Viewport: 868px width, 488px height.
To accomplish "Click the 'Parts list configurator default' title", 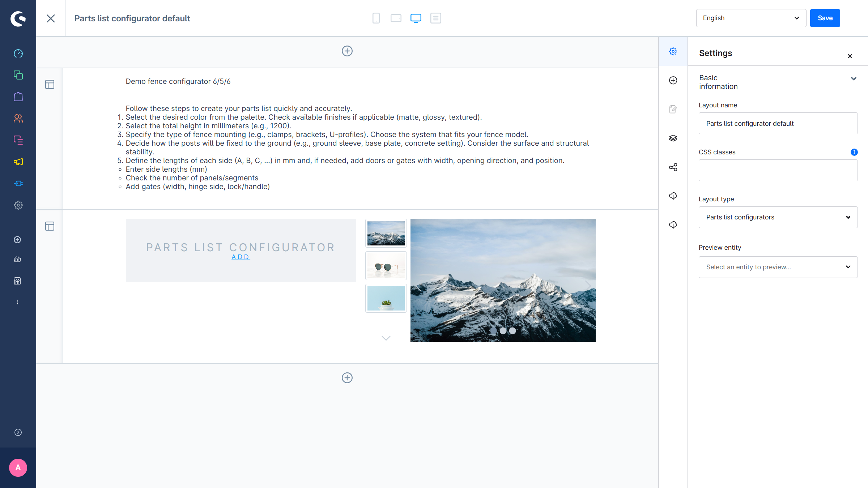I will 132,18.
